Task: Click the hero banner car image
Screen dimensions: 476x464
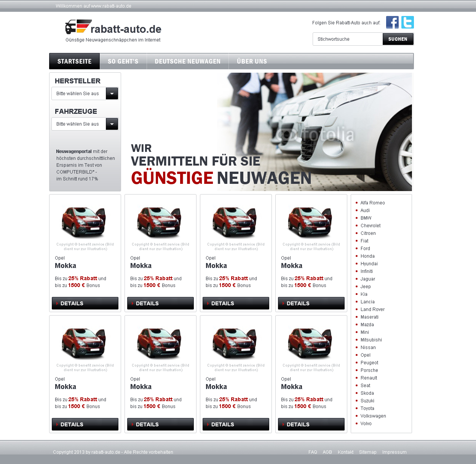Action: pos(314,132)
